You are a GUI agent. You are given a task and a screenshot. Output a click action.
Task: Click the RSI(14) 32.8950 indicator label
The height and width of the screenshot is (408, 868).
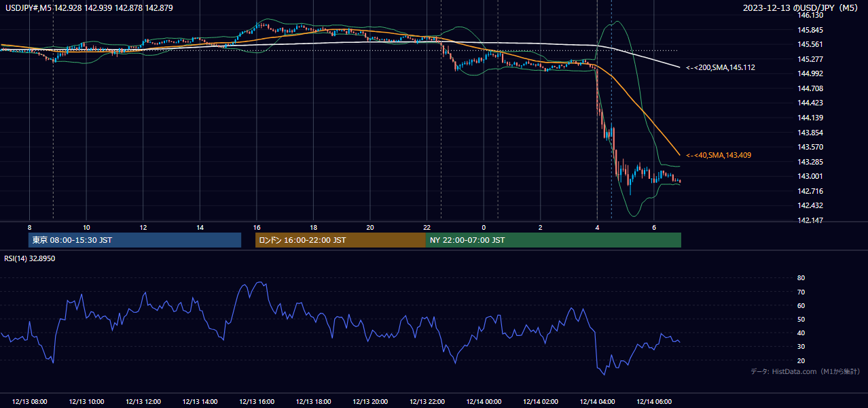30,258
